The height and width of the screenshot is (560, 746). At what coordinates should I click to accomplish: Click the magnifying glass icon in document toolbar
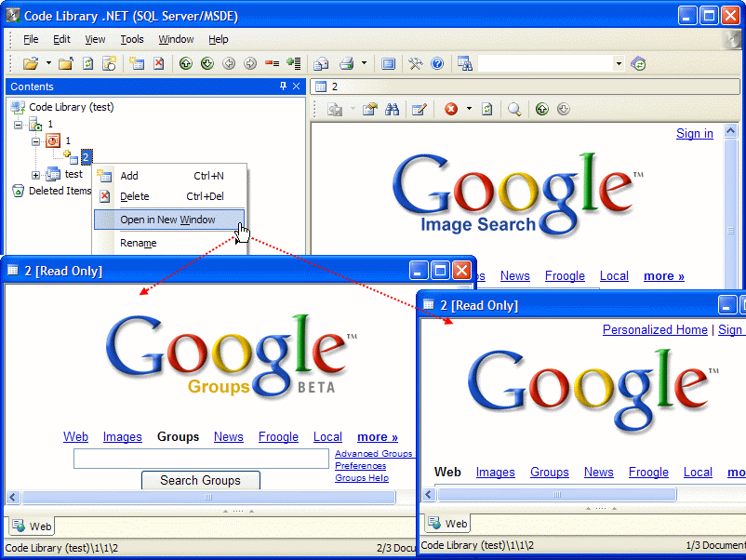(514, 110)
